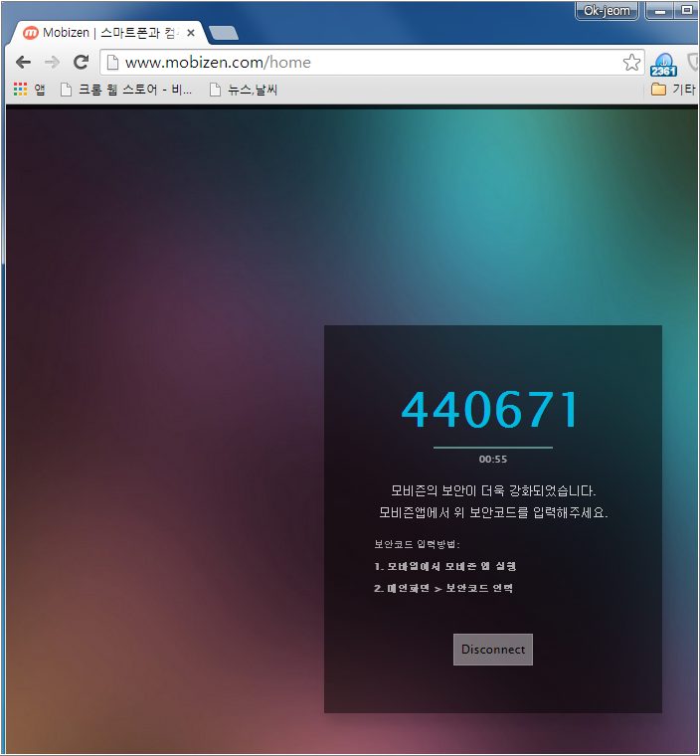Open the download extension icon showing 2361

click(664, 65)
